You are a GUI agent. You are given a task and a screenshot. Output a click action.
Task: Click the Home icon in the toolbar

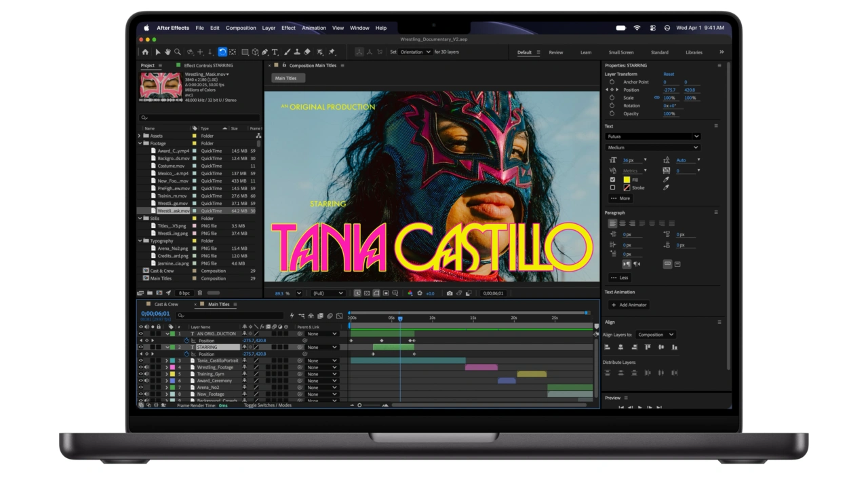(x=145, y=52)
